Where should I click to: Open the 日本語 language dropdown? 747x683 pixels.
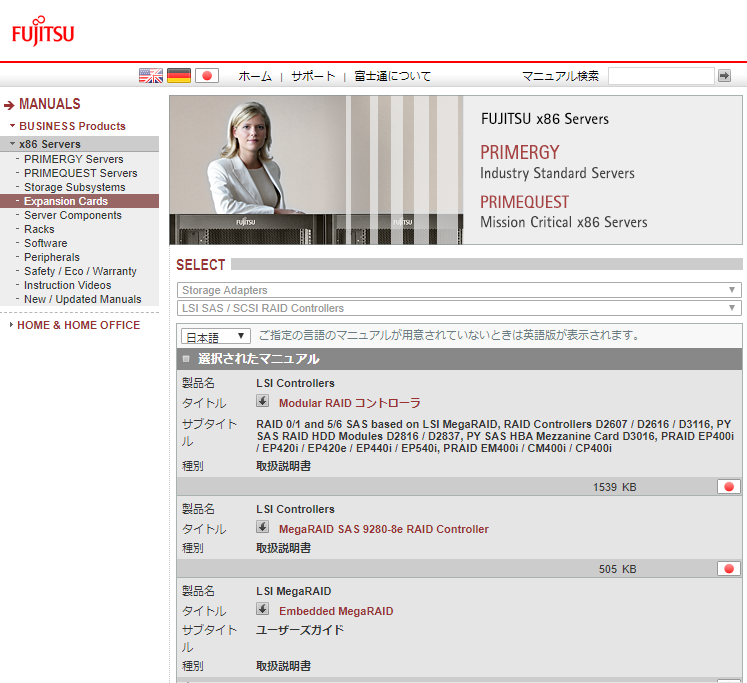coord(215,337)
